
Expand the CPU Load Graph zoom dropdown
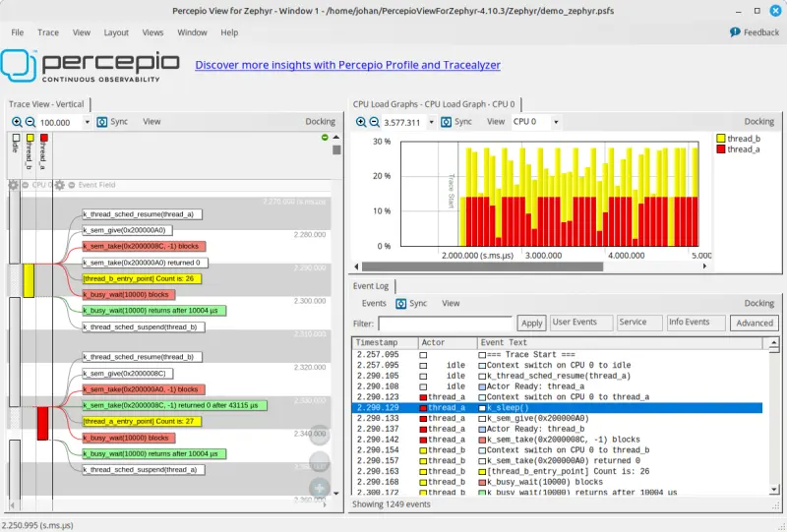click(430, 123)
